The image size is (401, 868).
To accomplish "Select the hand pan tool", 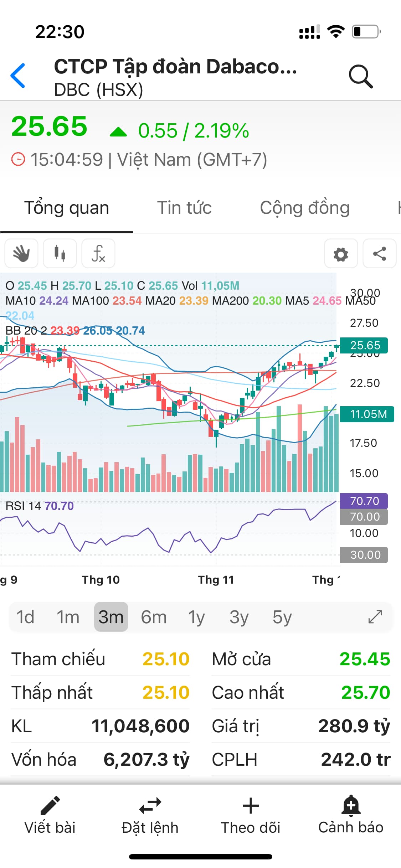I will (x=21, y=254).
